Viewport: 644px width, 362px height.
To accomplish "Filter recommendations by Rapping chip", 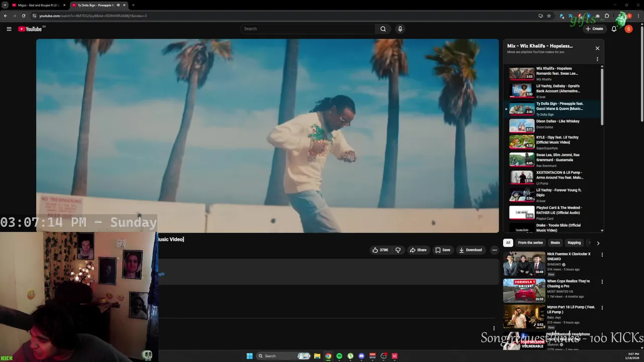I will coord(574,243).
